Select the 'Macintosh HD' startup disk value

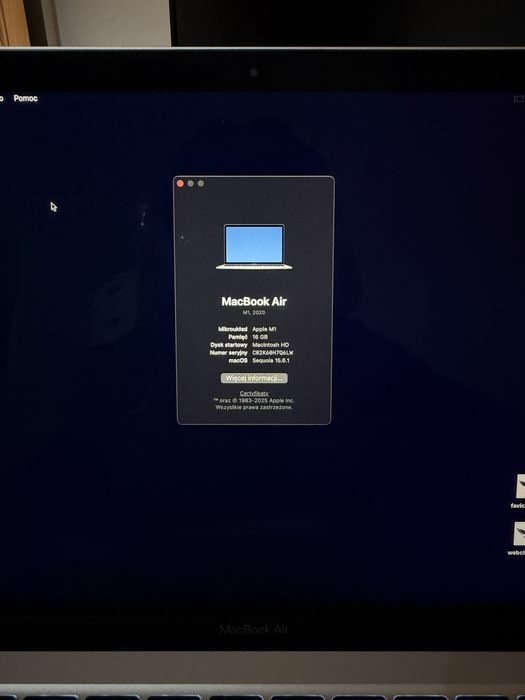click(271, 345)
